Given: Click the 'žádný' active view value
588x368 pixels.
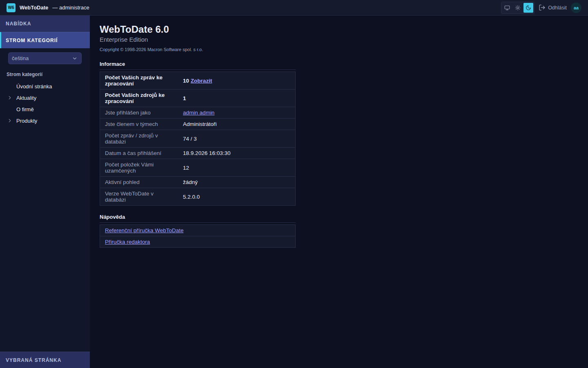Looking at the screenshot, I should point(190,182).
